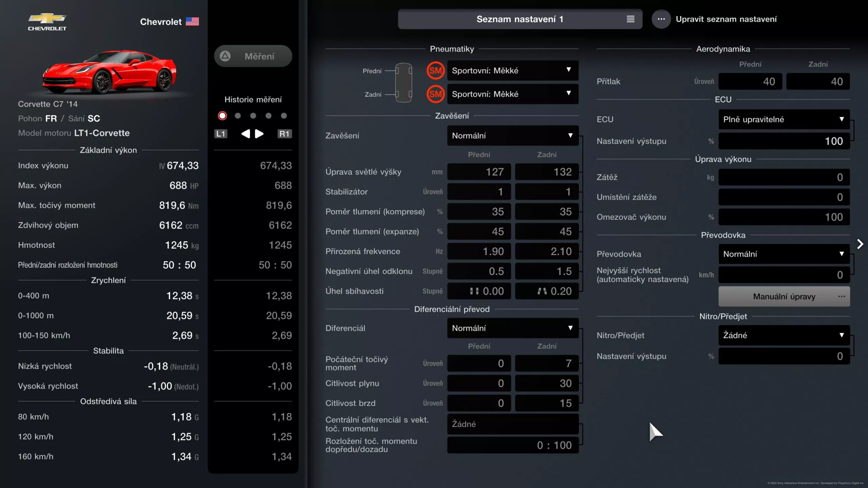
Task: Click the rear SM tire compound icon
Action: [436, 94]
